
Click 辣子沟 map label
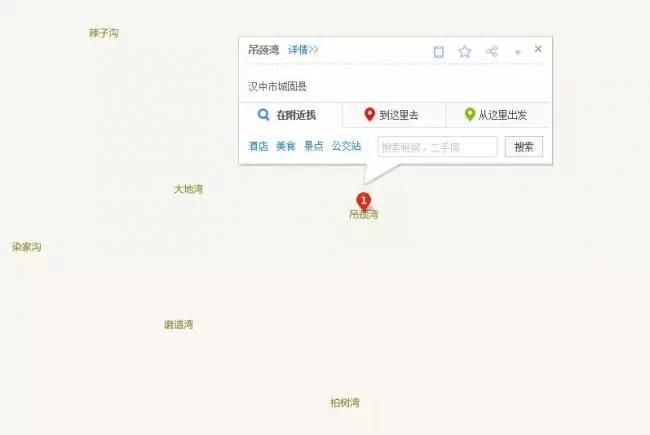tap(104, 33)
